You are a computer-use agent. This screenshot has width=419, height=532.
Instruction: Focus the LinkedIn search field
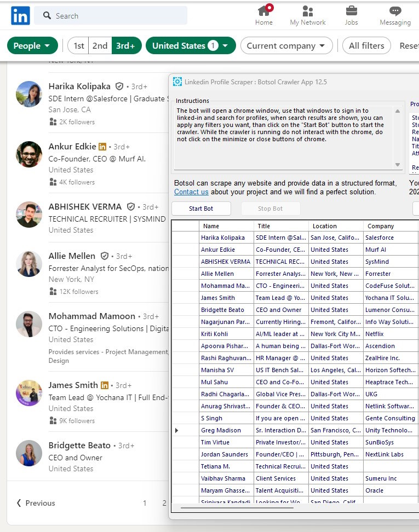click(111, 16)
